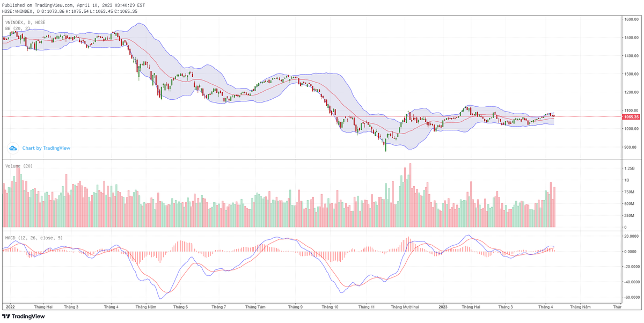Select the Volume (20) indicator label

[19, 166]
